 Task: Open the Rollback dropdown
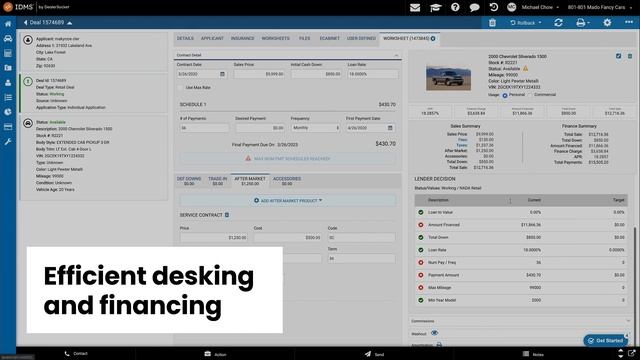526,23
